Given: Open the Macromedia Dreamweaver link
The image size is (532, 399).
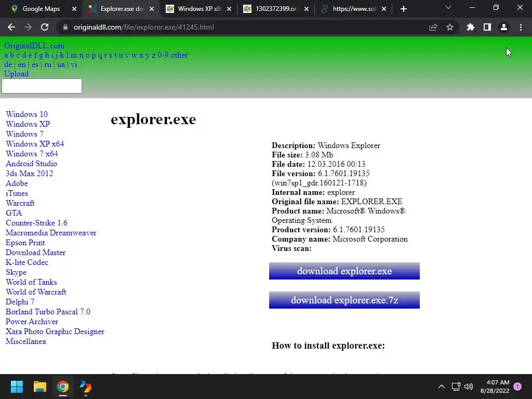Looking at the screenshot, I should [51, 233].
